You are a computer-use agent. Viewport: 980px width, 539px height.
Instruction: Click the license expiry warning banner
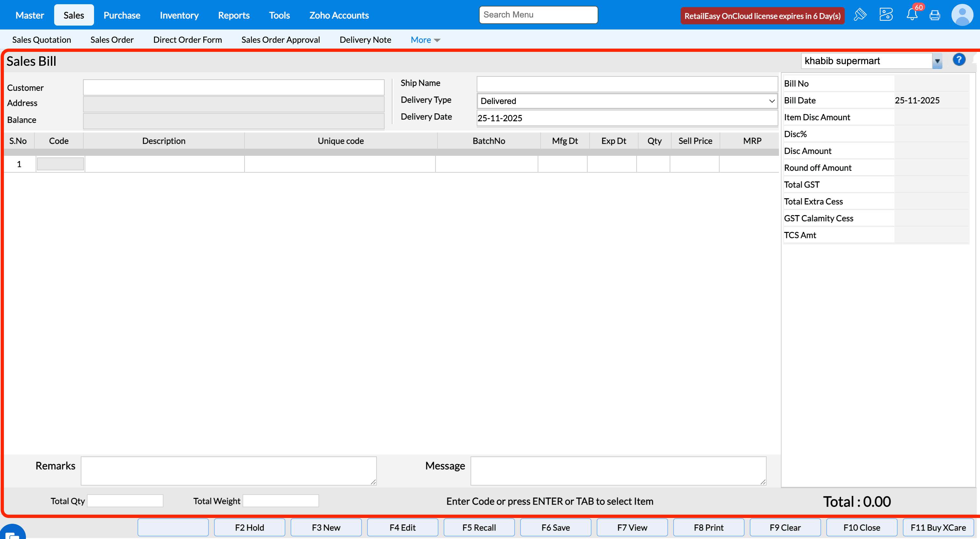(762, 16)
